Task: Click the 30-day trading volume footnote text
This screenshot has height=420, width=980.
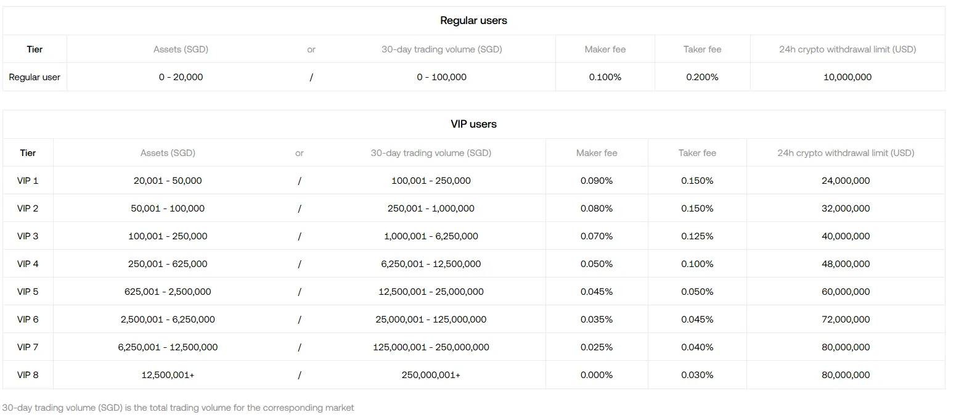Action: point(178,408)
